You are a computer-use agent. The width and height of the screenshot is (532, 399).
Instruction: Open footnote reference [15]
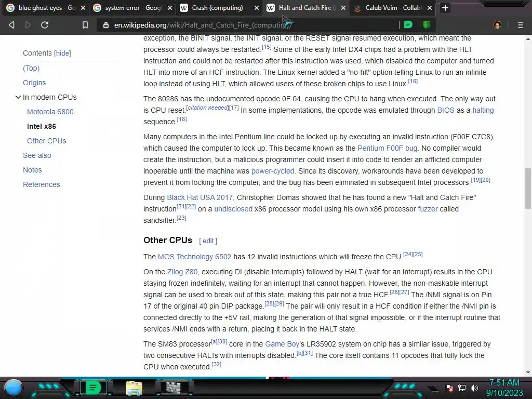[x=267, y=47]
